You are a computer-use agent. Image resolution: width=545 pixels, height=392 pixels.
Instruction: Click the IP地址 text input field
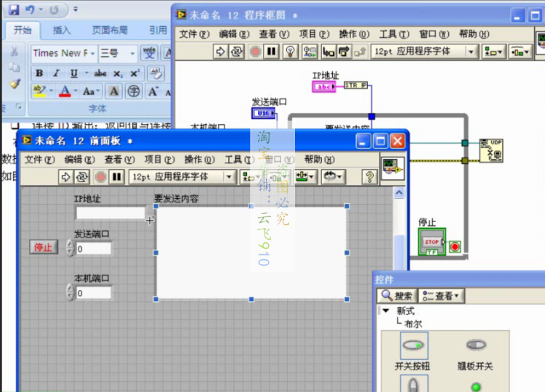[110, 213]
